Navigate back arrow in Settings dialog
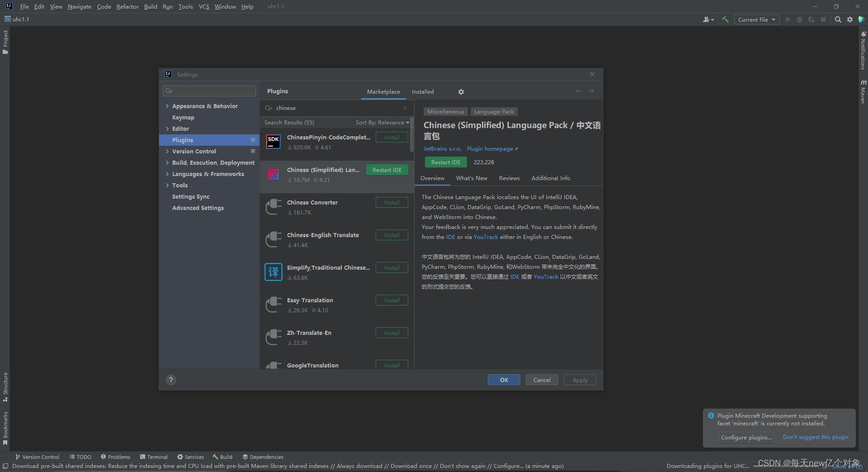 coord(579,91)
